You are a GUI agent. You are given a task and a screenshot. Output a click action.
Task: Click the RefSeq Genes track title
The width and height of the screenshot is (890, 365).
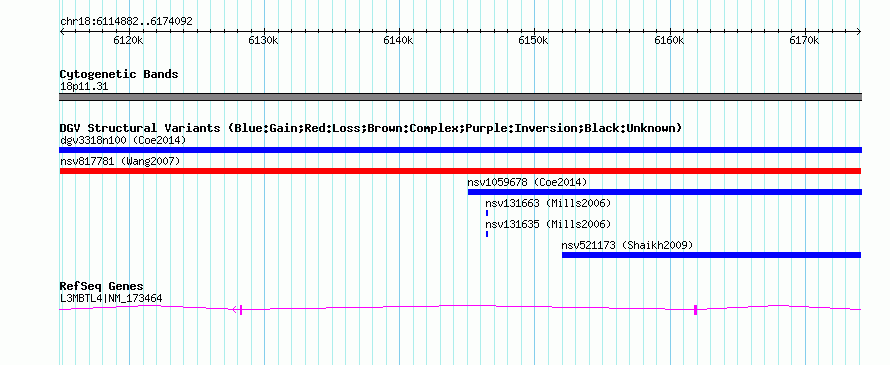(101, 286)
